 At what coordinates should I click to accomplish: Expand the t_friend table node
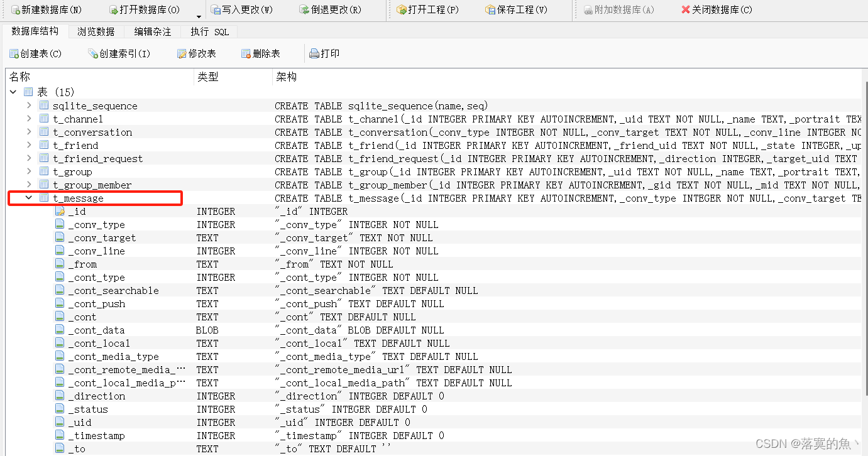pyautogui.click(x=29, y=145)
